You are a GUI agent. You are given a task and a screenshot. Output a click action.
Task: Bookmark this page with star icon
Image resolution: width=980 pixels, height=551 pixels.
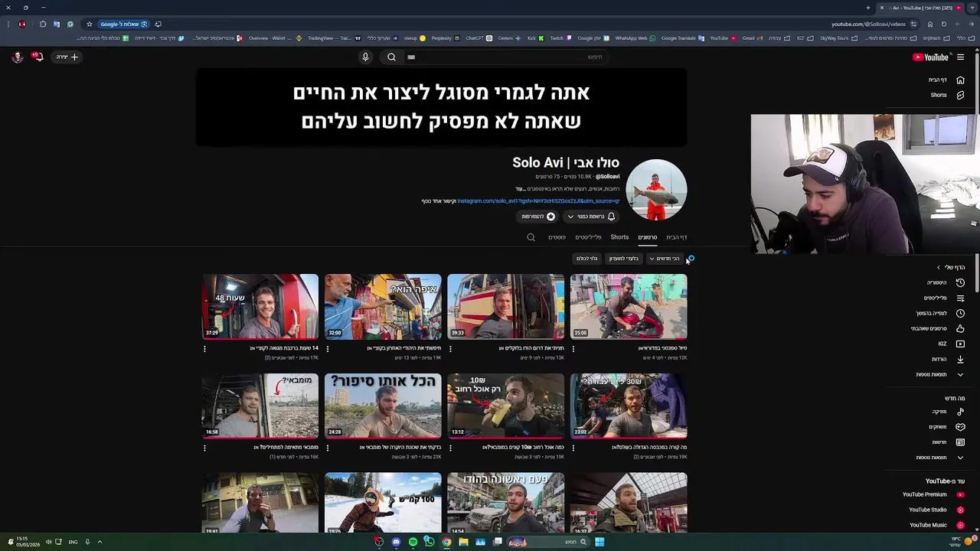tap(89, 24)
